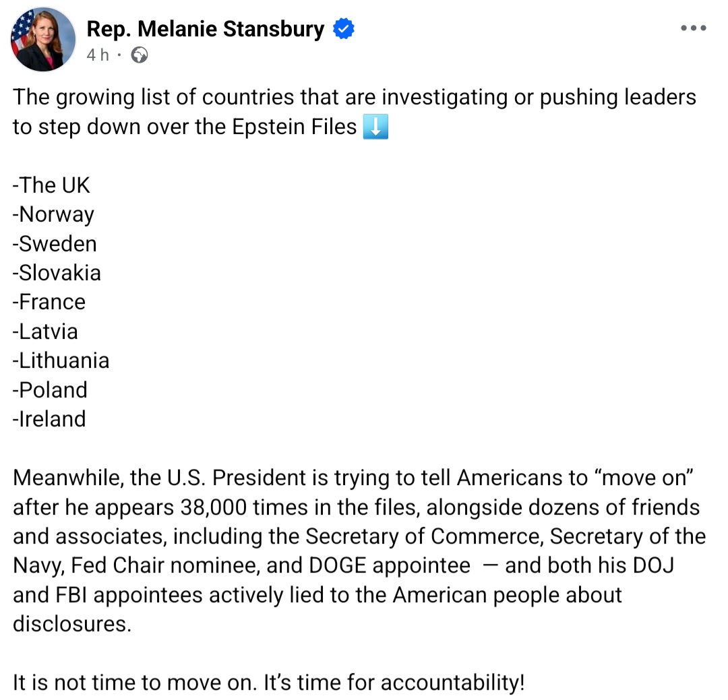Click the words "Epstein Files" in the post
728x700 pixels.
click(294, 127)
